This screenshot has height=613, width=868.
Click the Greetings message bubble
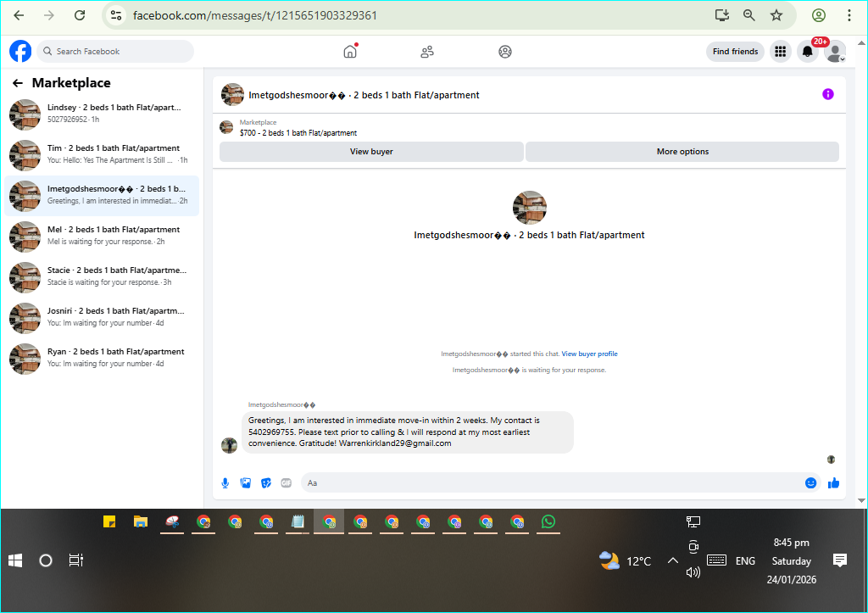(x=408, y=432)
